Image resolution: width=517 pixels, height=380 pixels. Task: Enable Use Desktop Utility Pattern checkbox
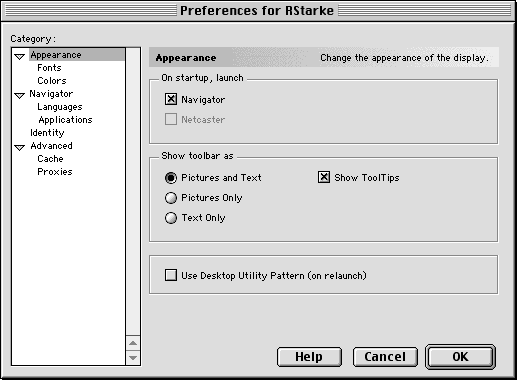(x=171, y=275)
